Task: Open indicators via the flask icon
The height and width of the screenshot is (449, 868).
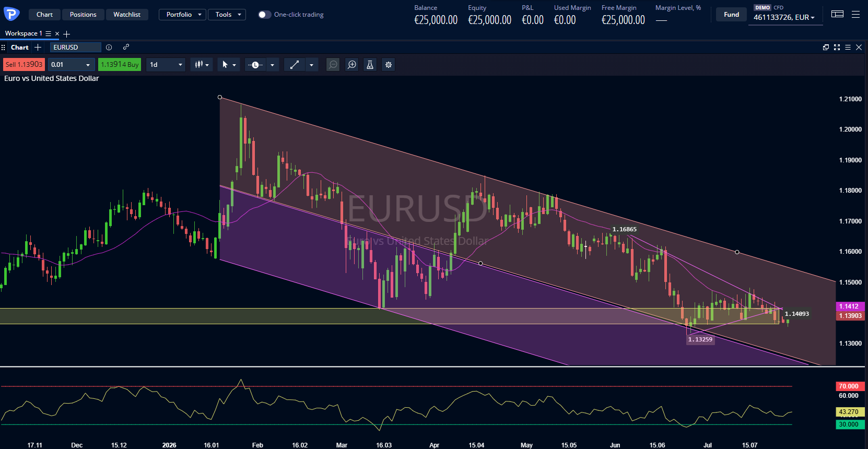Action: pos(370,65)
